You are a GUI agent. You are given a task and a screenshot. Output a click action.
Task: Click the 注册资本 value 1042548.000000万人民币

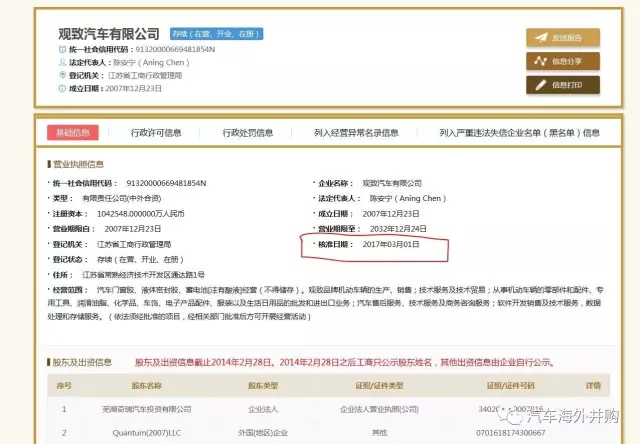(x=141, y=213)
